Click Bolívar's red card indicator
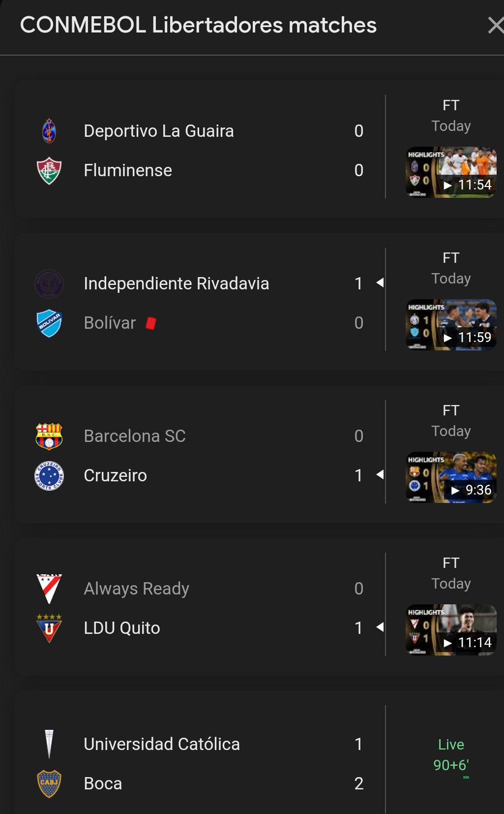This screenshot has height=814, width=504. [x=151, y=323]
